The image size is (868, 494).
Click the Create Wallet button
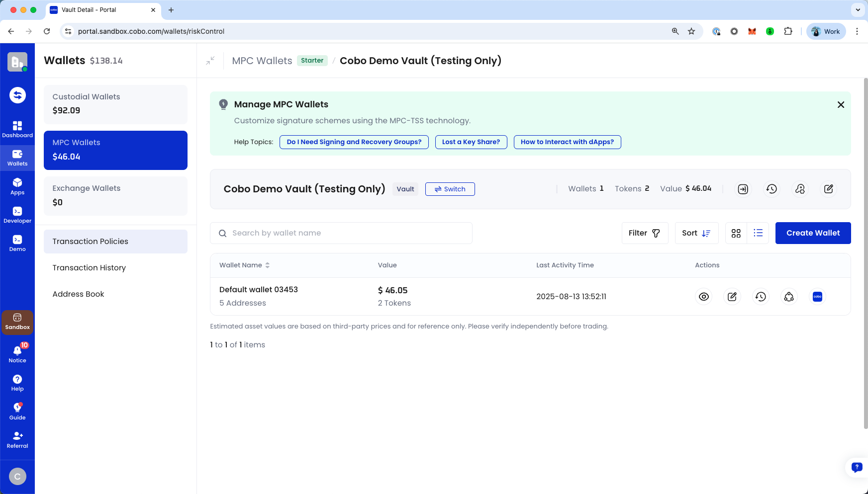pyautogui.click(x=813, y=233)
